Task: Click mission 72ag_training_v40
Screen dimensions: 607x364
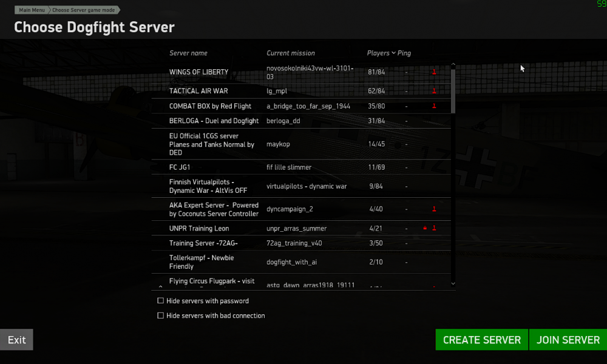Action: [294, 243]
